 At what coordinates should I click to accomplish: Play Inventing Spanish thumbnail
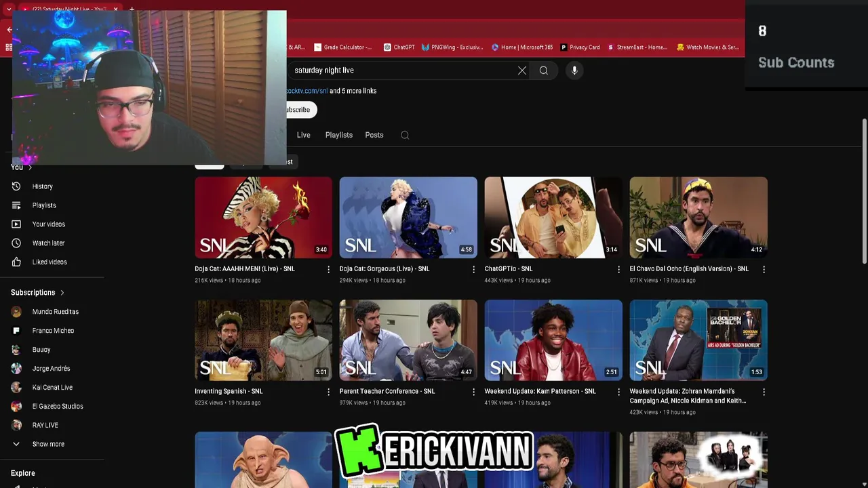[264, 340]
